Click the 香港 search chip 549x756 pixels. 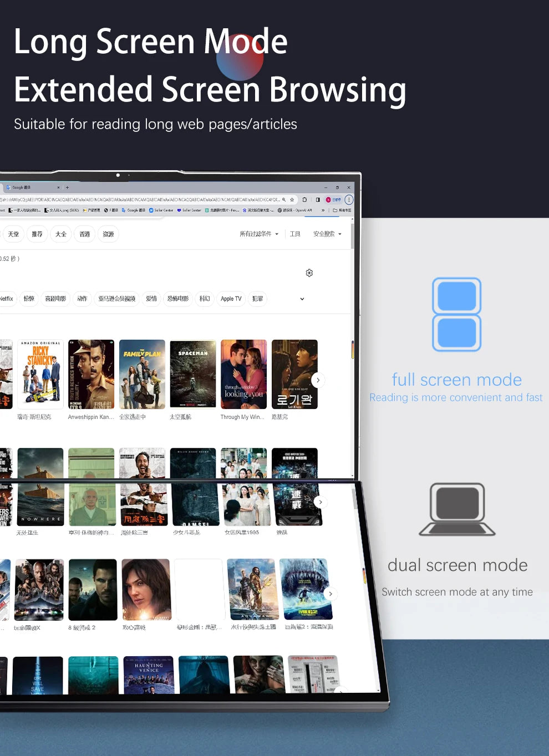click(x=85, y=234)
